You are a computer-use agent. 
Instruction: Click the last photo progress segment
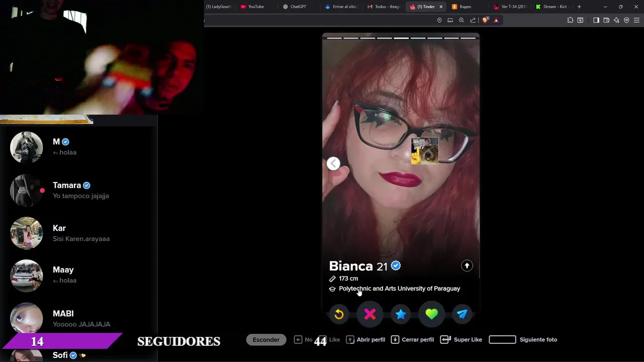pos(468,38)
